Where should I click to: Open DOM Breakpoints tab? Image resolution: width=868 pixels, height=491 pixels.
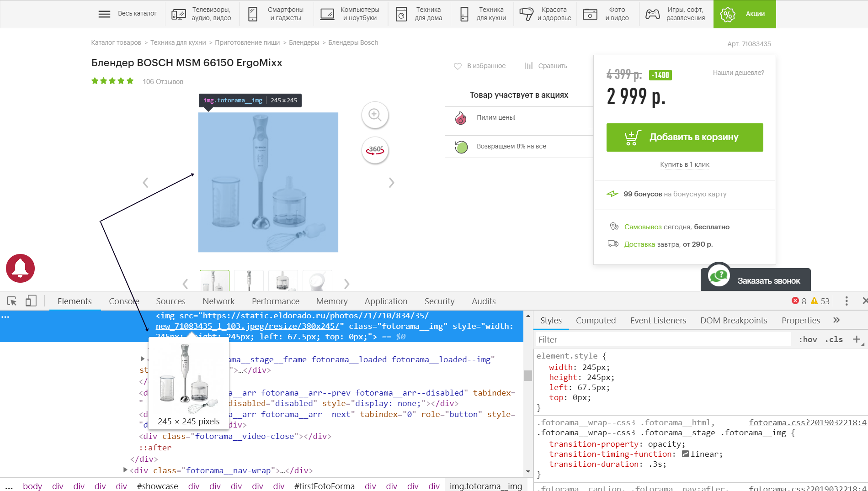pyautogui.click(x=734, y=320)
